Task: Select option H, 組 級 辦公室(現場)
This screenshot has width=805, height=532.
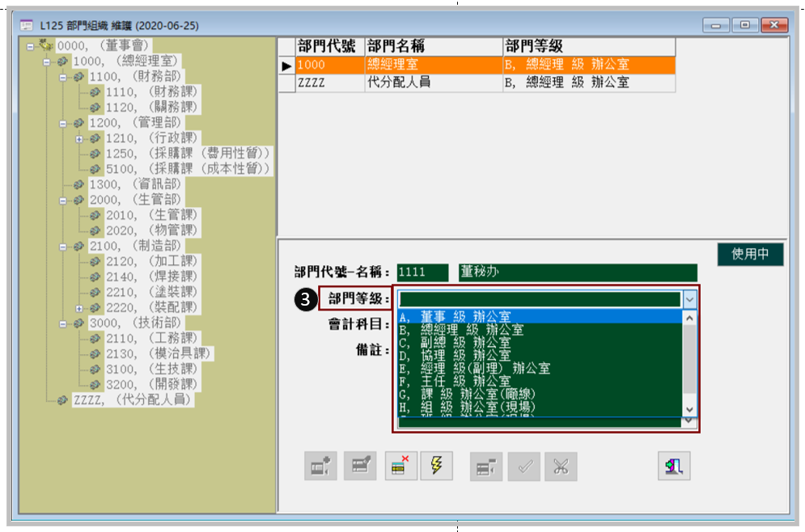Action: [x=540, y=407]
